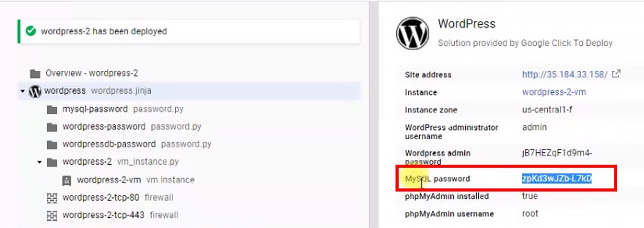
Task: Click the mysql-password folder icon
Action: 52,109
